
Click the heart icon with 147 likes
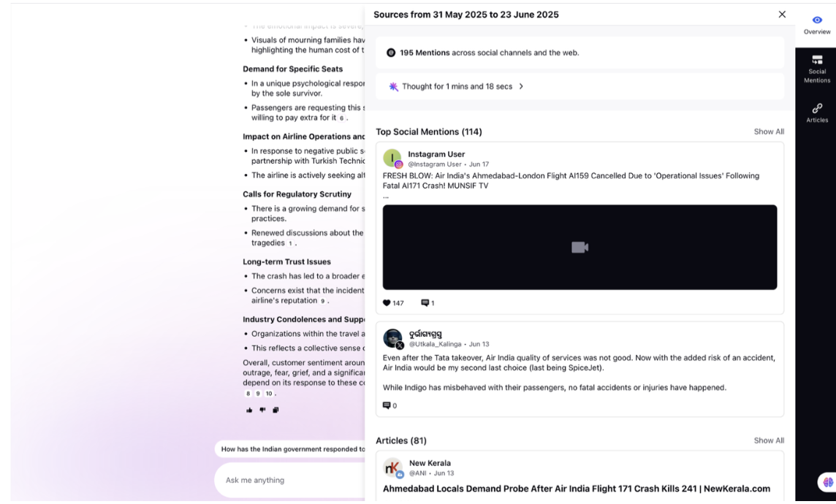pyautogui.click(x=387, y=302)
